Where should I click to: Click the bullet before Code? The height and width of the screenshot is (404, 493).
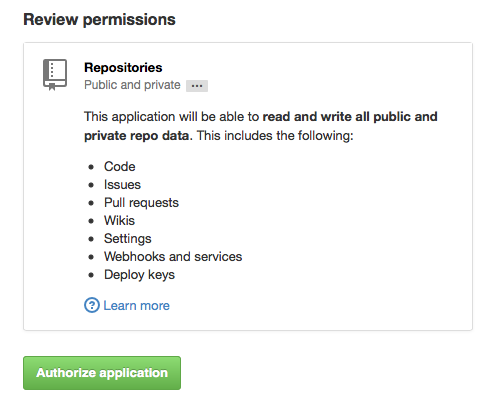pos(91,167)
